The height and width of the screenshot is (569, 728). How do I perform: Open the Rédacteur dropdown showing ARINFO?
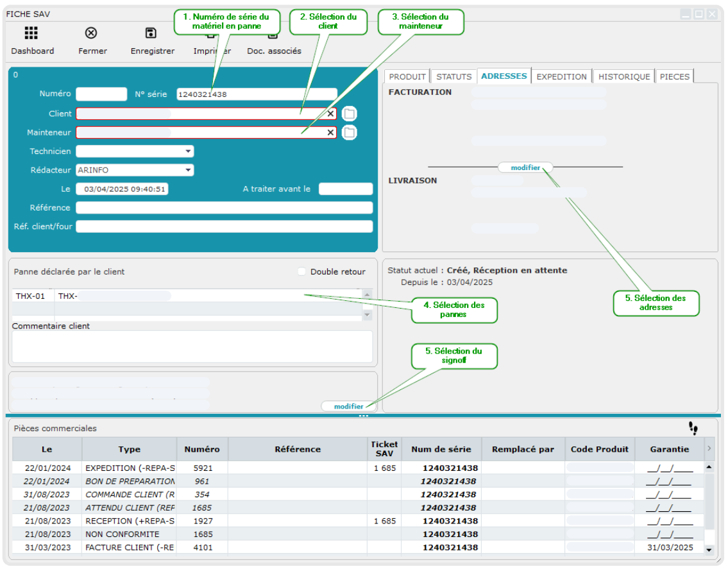pyautogui.click(x=188, y=170)
